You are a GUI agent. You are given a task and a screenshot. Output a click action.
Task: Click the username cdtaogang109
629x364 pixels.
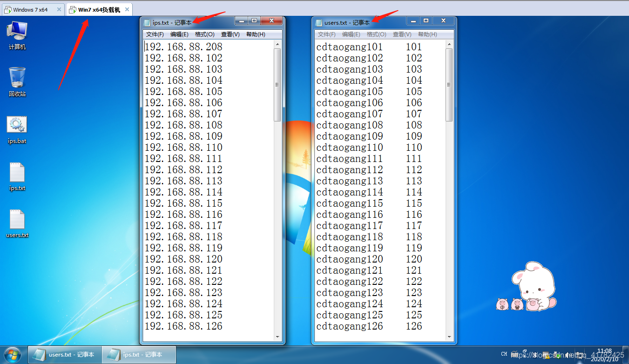pyautogui.click(x=350, y=136)
